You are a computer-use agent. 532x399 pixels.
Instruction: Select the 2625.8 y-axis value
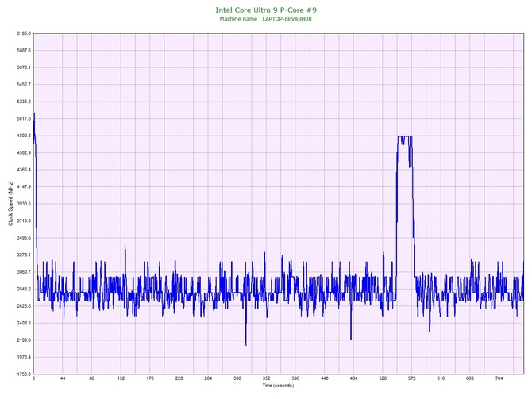[24, 306]
